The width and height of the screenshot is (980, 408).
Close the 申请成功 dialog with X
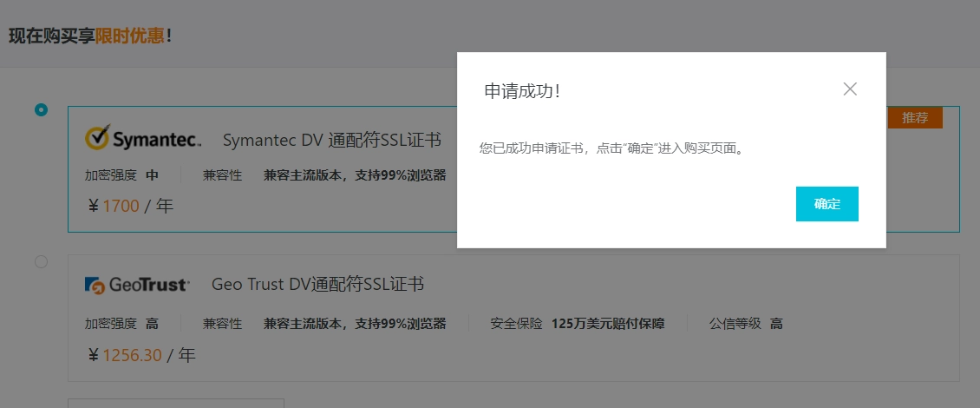pyautogui.click(x=849, y=89)
